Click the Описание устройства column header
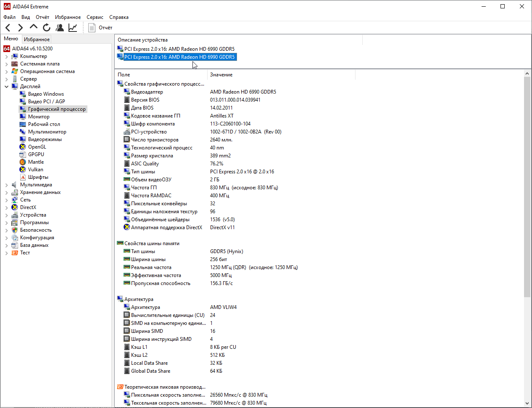This screenshot has height=408, width=532. (238, 40)
